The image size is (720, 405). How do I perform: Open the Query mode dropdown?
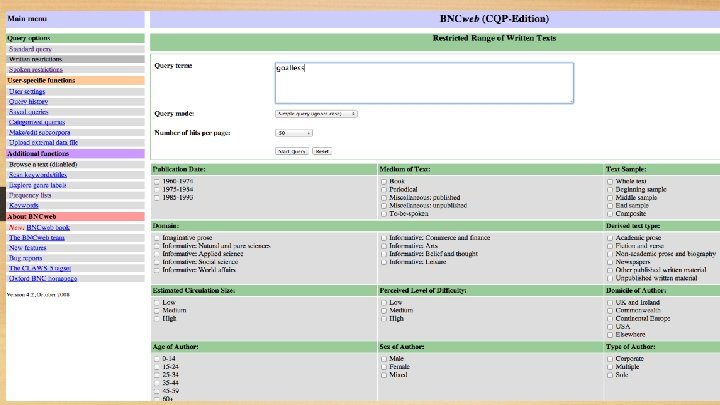(x=316, y=113)
